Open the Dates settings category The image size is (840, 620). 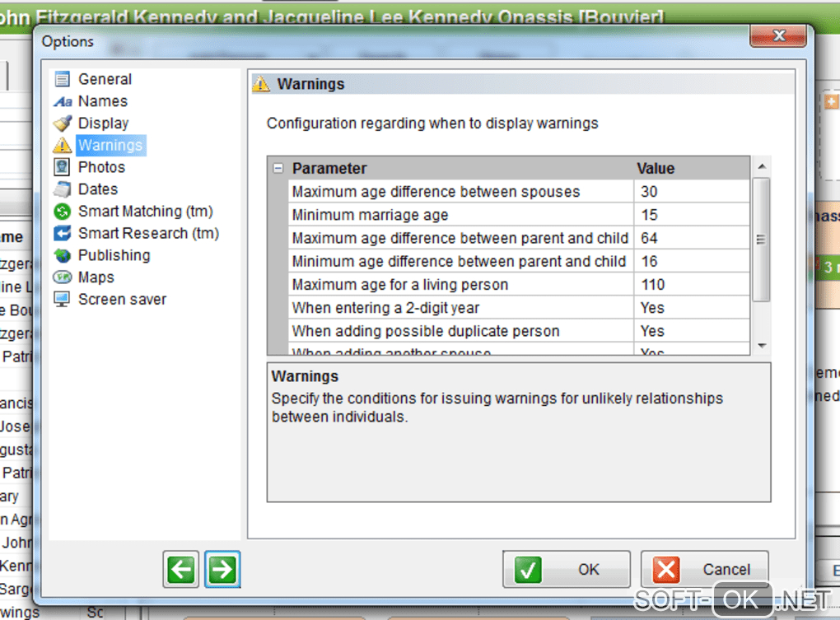tap(98, 189)
